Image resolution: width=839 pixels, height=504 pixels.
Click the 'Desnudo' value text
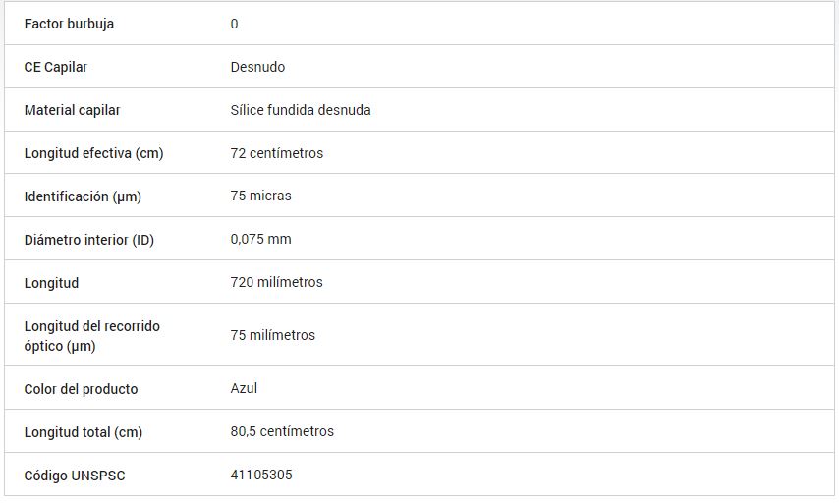pos(257,67)
